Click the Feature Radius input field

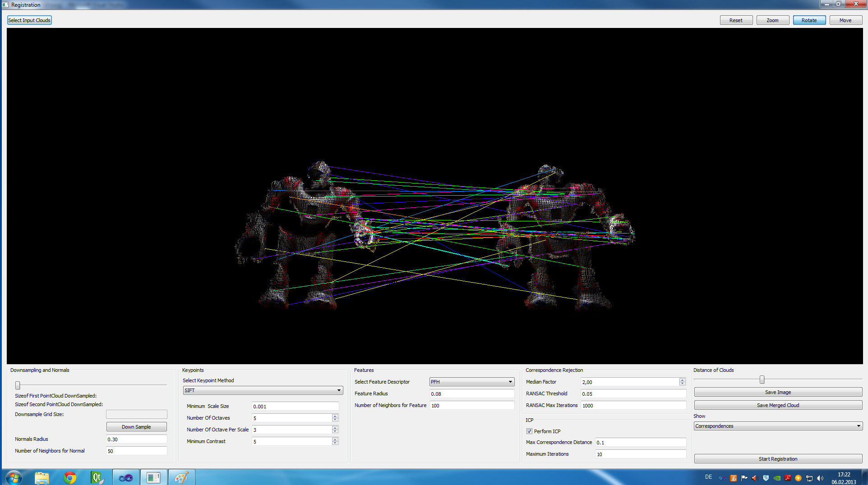tap(471, 393)
